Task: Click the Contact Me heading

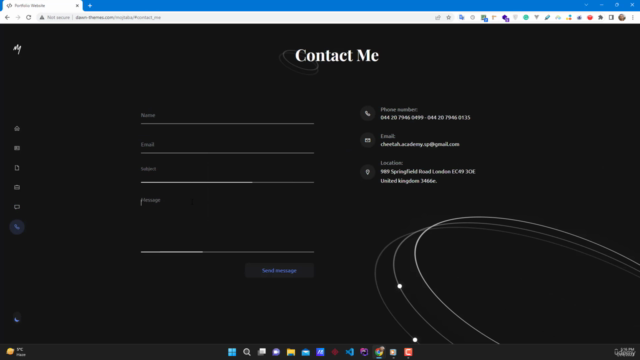Action: [x=337, y=55]
